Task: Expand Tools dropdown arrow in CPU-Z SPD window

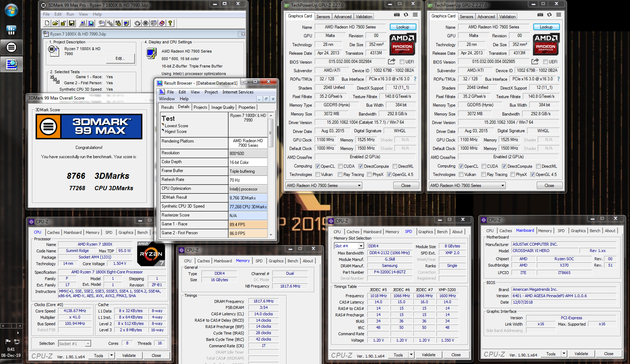Action: pos(411,355)
